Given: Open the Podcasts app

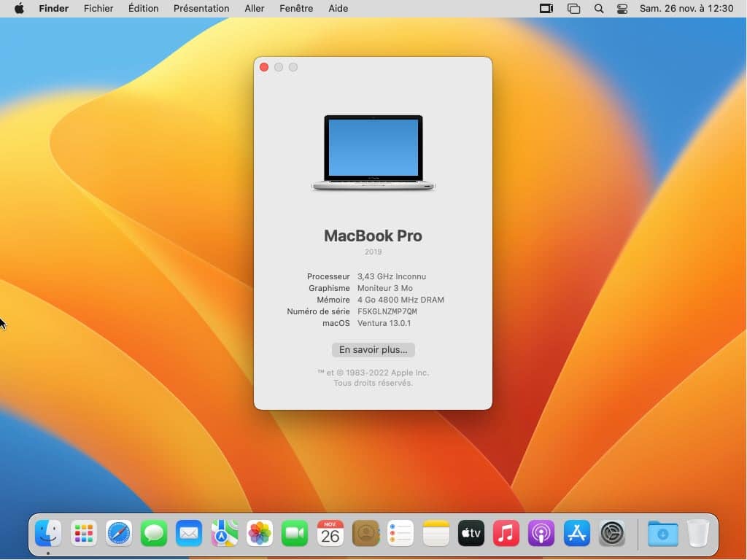Looking at the screenshot, I should click(x=541, y=534).
